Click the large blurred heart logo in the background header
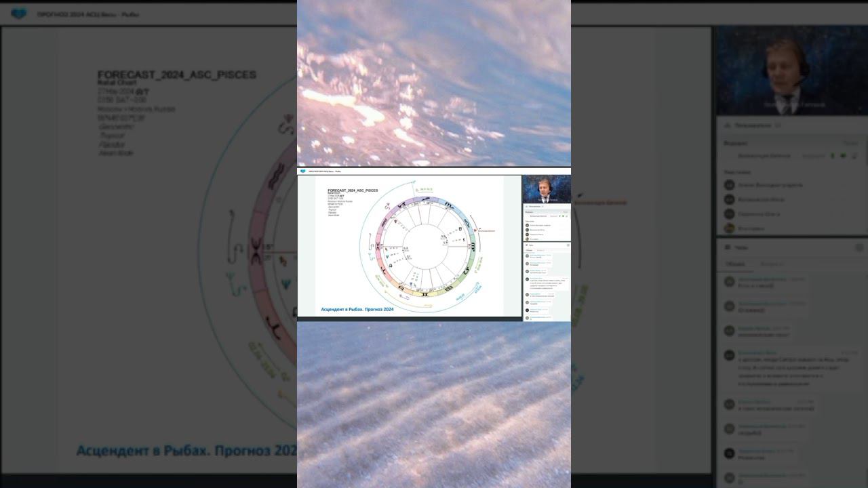The image size is (868, 488). pyautogui.click(x=19, y=14)
